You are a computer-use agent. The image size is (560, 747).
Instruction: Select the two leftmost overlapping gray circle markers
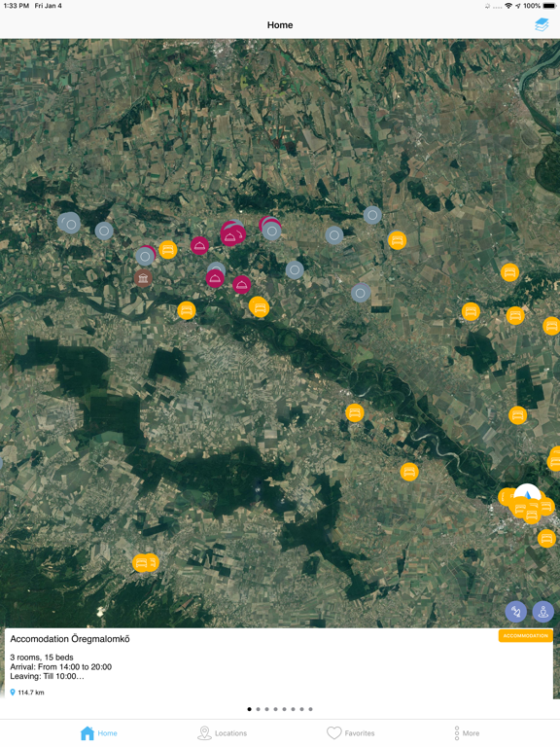tap(69, 223)
